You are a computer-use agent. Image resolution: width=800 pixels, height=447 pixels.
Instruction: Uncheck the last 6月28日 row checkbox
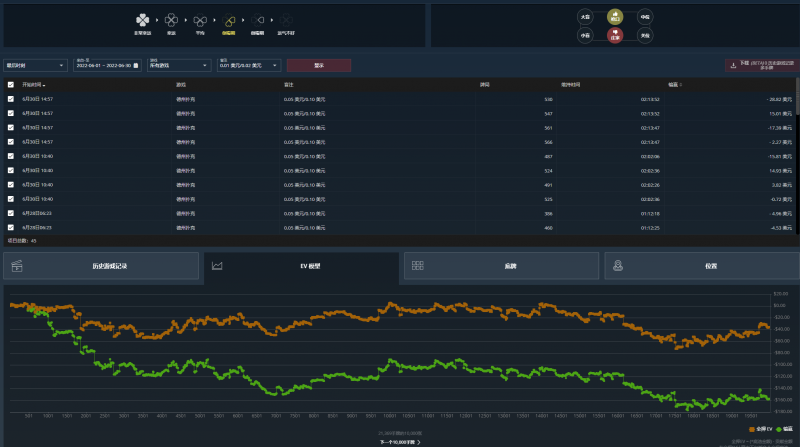(x=11, y=227)
